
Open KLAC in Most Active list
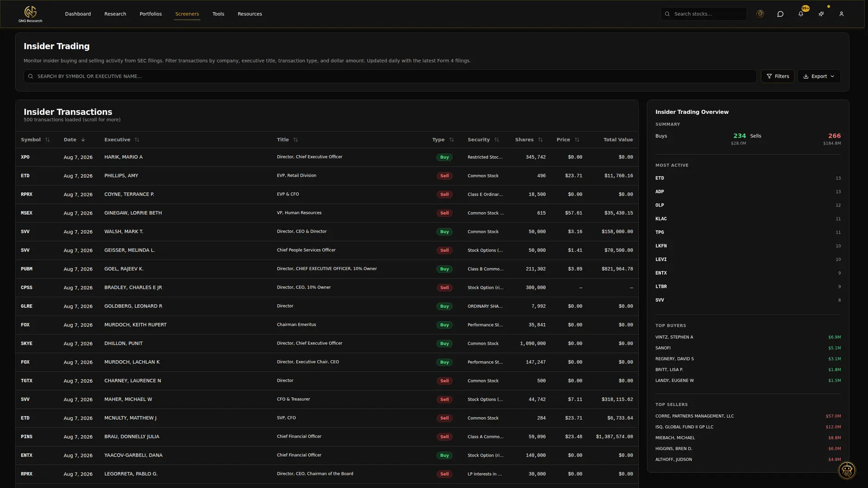tap(661, 219)
